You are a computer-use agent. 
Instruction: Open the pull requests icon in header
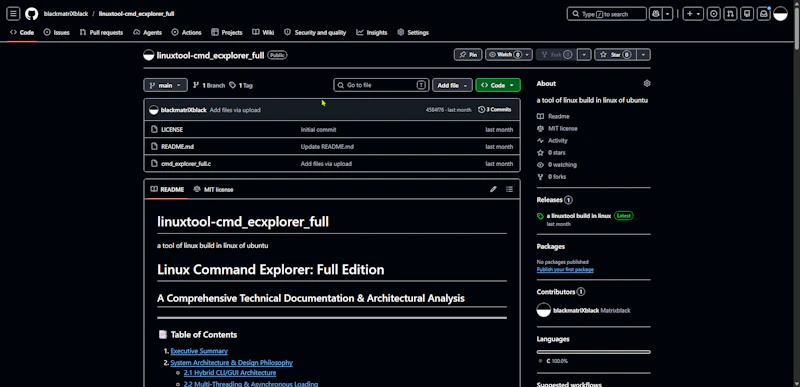(x=731, y=14)
